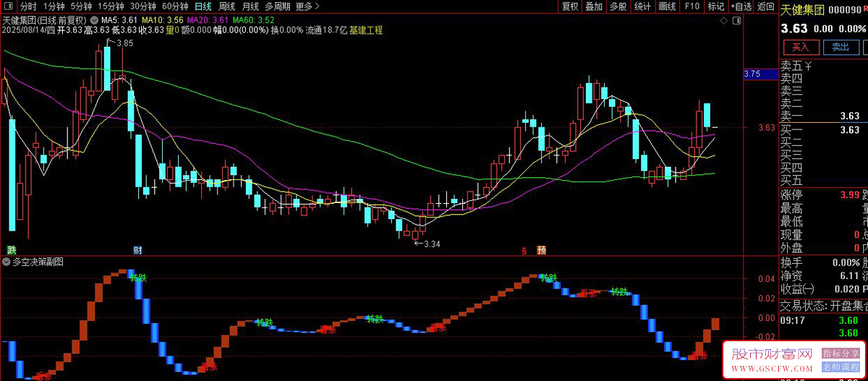
Task: Click the 跌 marker on chart
Action: 11,250
